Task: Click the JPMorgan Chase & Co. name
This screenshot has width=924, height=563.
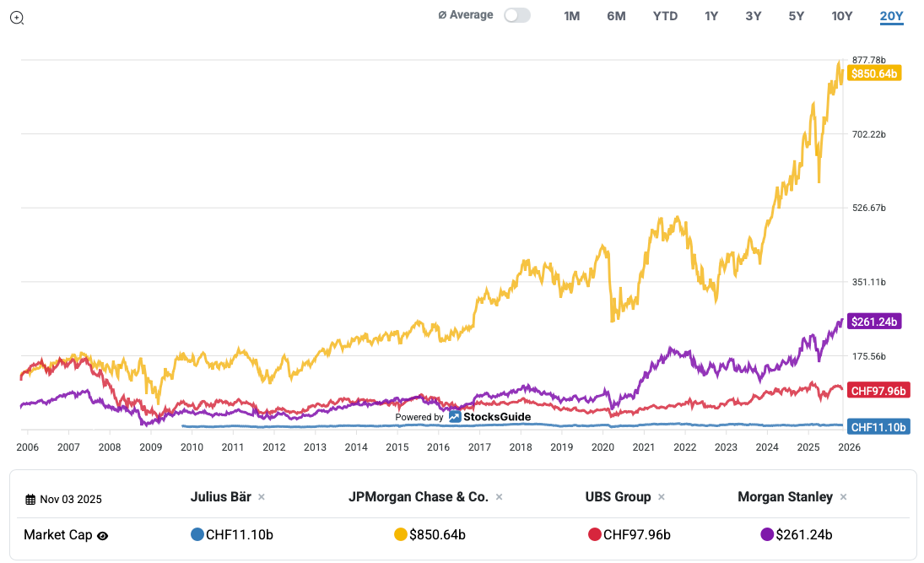Action: point(418,496)
